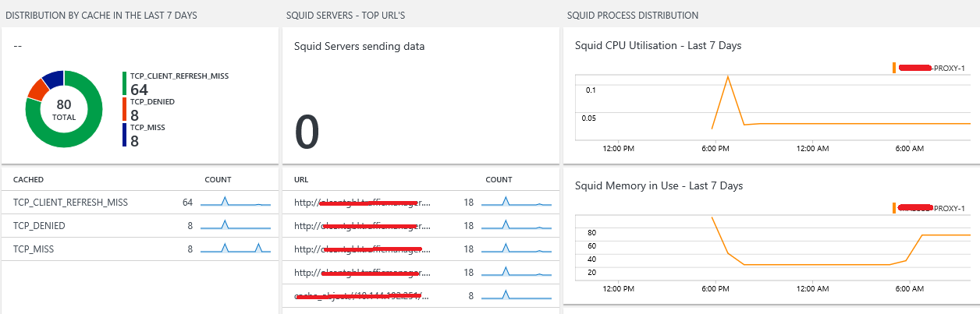Click the orange PROXY-1 legend marker in the CPU chart
Viewport: 980px width, 314px height.
[894, 68]
